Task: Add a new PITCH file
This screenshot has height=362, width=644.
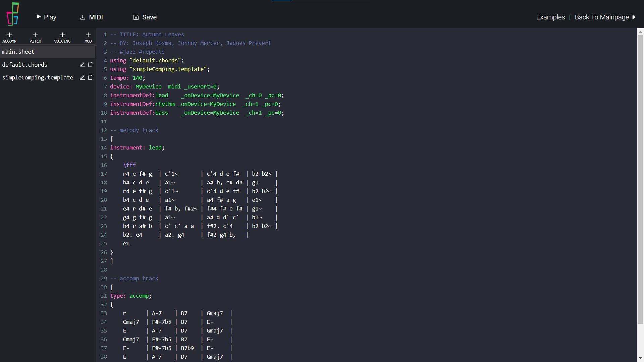Action: [x=35, y=37]
